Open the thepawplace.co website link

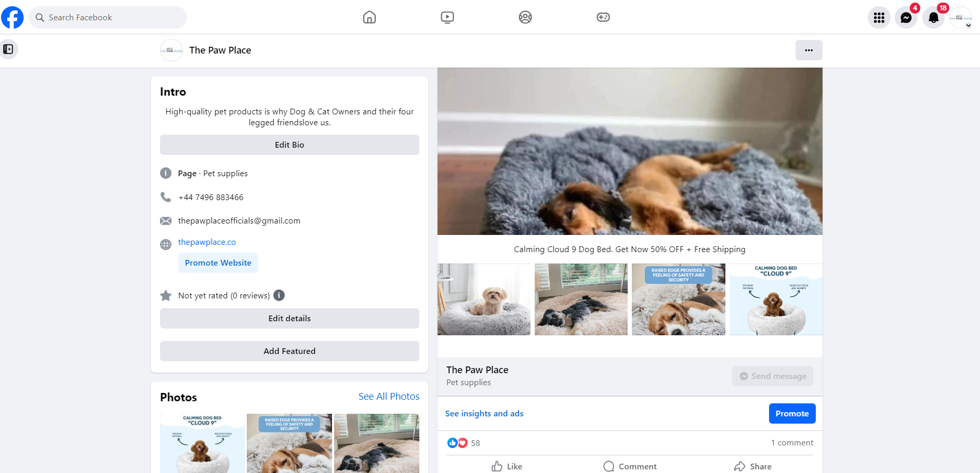pyautogui.click(x=207, y=242)
